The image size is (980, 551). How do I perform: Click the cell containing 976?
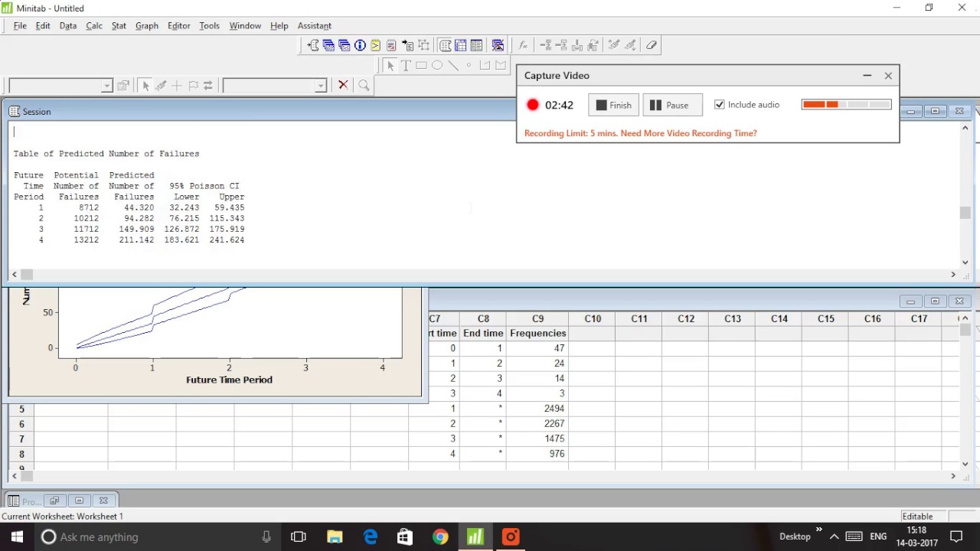537,454
